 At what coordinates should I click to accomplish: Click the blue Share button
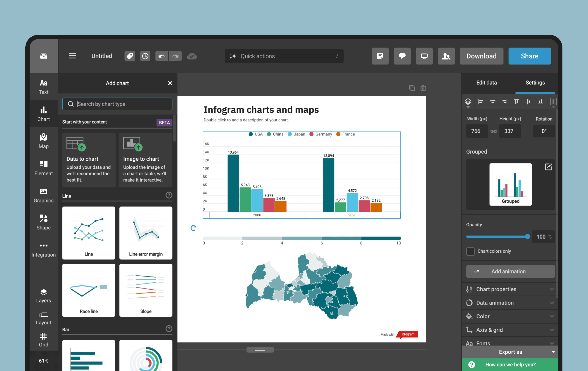529,56
